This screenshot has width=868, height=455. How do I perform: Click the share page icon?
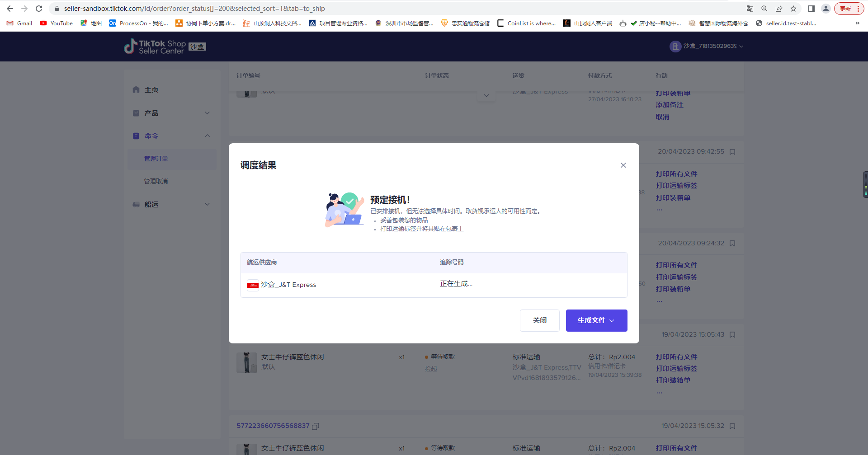pyautogui.click(x=778, y=9)
